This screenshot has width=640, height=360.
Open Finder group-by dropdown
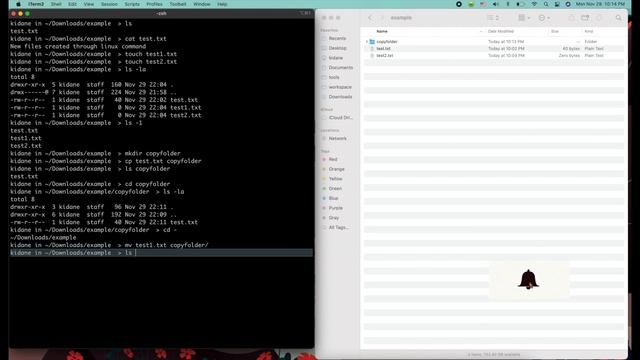click(x=524, y=18)
